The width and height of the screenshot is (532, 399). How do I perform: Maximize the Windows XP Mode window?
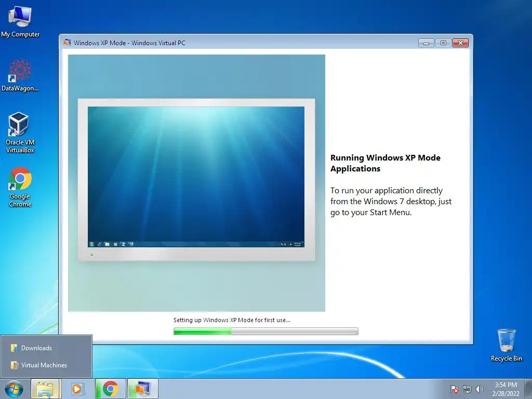(x=443, y=43)
